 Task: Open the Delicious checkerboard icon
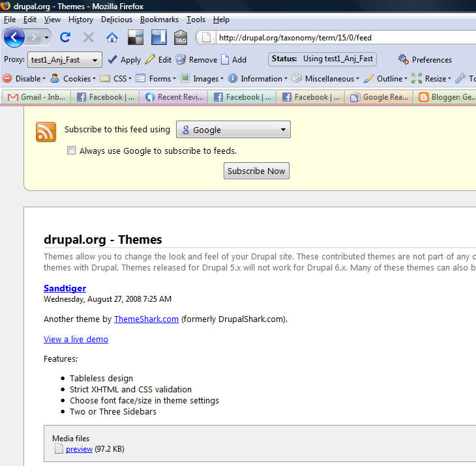coord(135,37)
